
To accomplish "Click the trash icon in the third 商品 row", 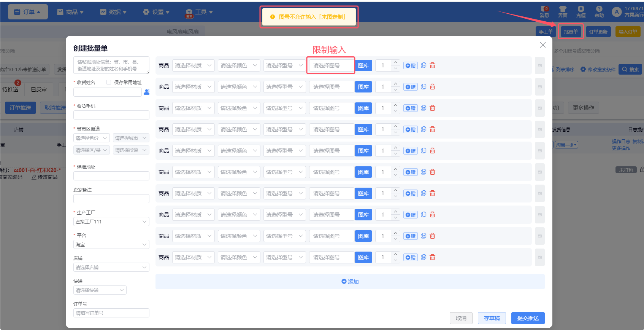I will pos(433,108).
